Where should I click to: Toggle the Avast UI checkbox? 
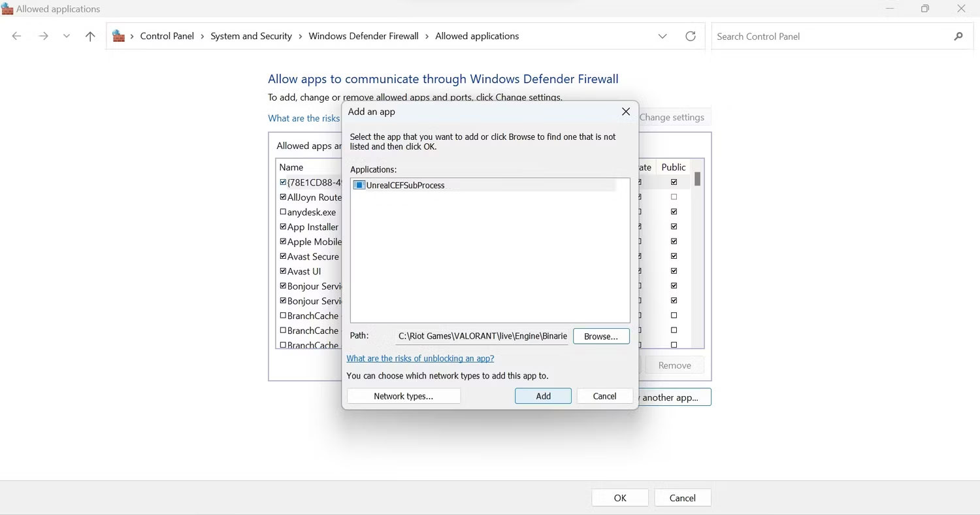pyautogui.click(x=283, y=271)
